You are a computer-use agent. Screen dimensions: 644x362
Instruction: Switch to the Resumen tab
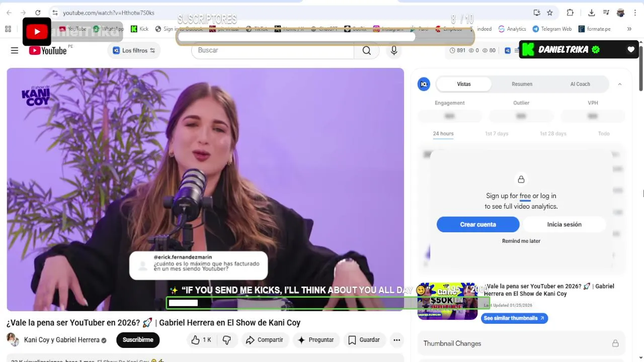click(522, 84)
